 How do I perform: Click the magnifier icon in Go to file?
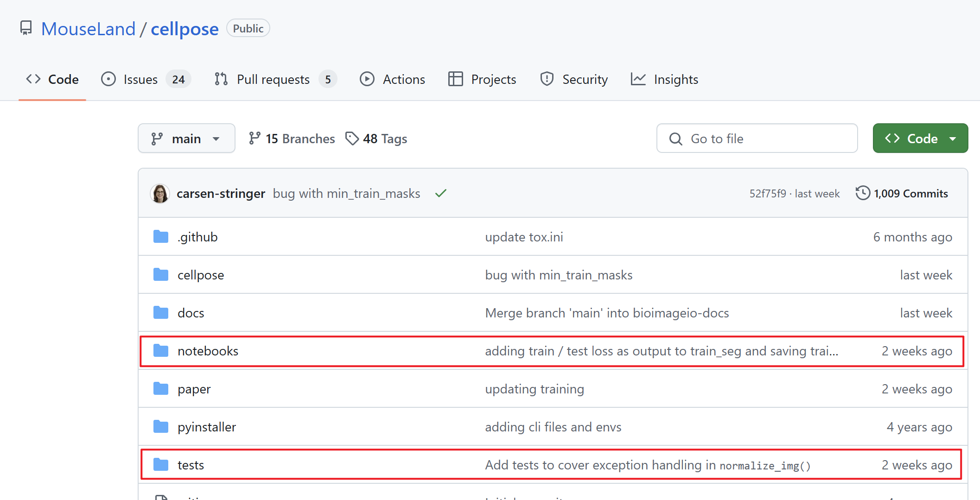[x=676, y=139]
